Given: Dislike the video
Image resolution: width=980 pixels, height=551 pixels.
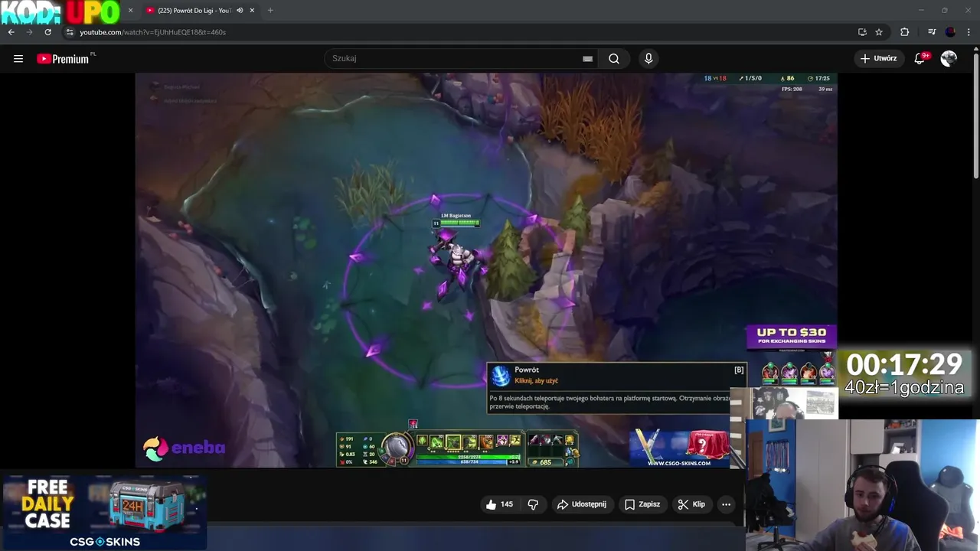Looking at the screenshot, I should (534, 504).
